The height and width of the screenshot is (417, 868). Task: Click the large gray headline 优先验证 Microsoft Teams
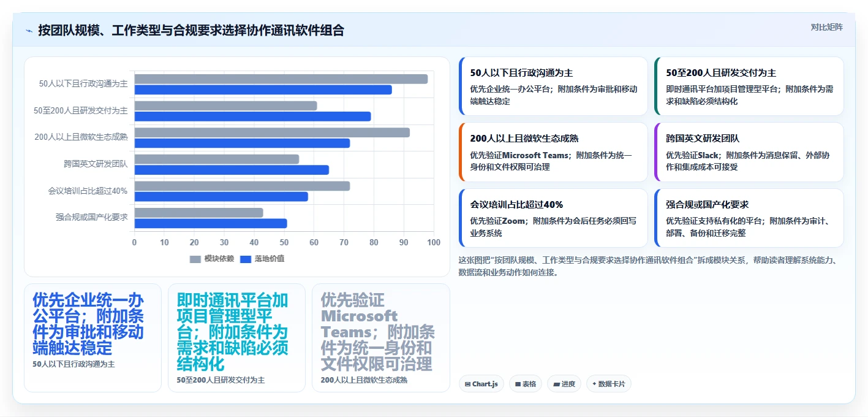[378, 332]
